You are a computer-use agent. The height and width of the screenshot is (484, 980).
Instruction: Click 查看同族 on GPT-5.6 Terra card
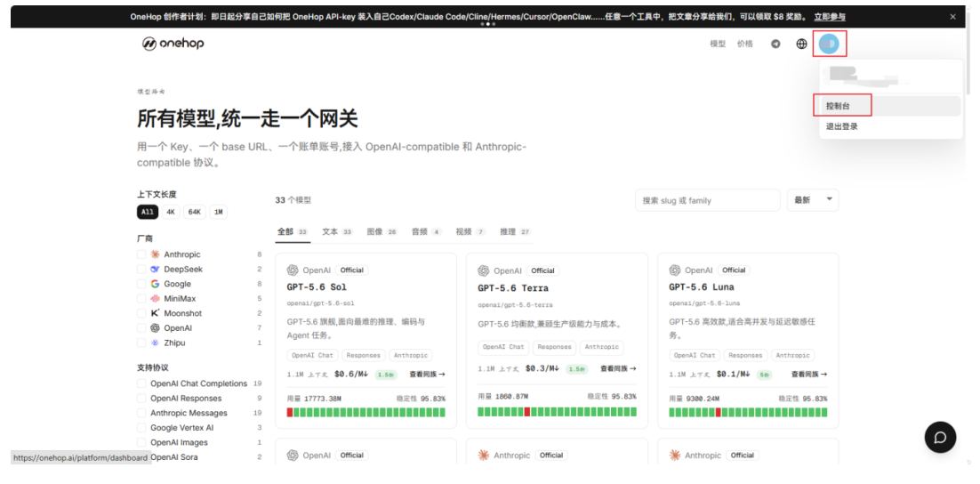coord(618,369)
